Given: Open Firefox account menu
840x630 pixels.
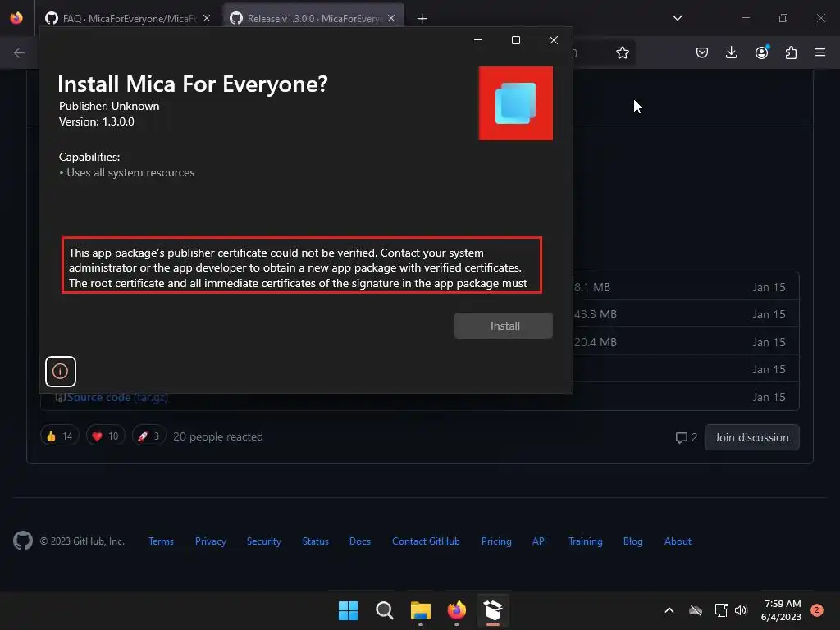Looking at the screenshot, I should [761, 52].
